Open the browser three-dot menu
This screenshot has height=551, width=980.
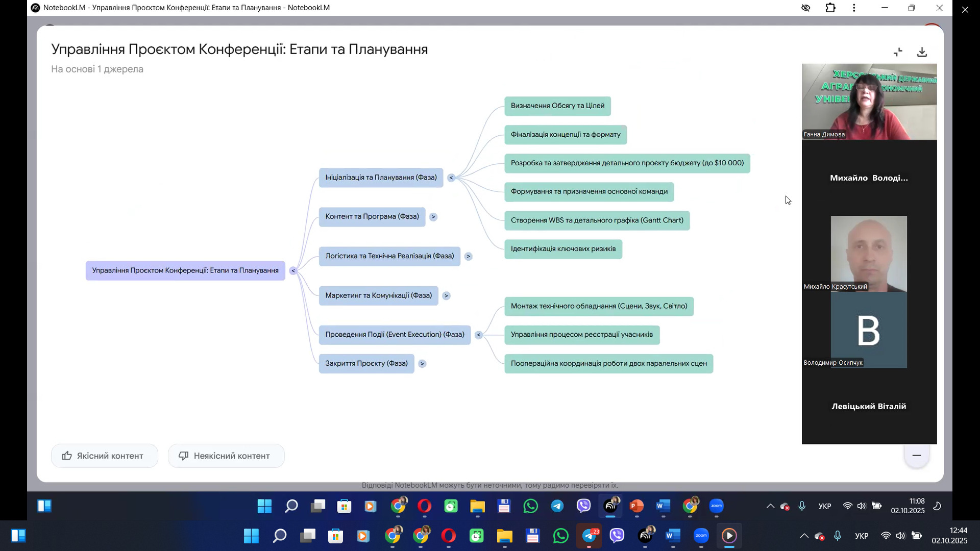click(x=854, y=8)
